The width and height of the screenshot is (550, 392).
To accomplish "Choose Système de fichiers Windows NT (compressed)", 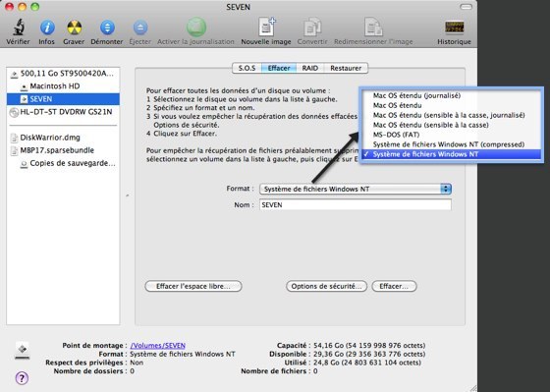I will point(452,144).
